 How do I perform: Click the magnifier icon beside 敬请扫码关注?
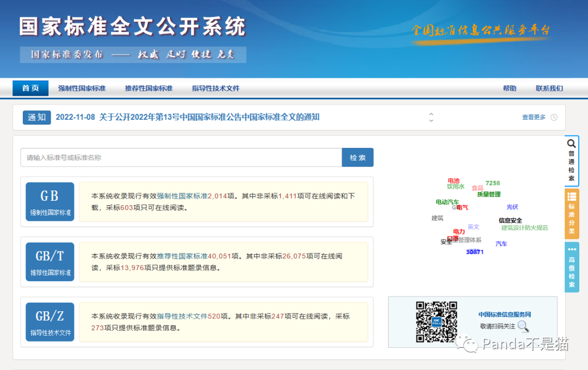(524, 326)
